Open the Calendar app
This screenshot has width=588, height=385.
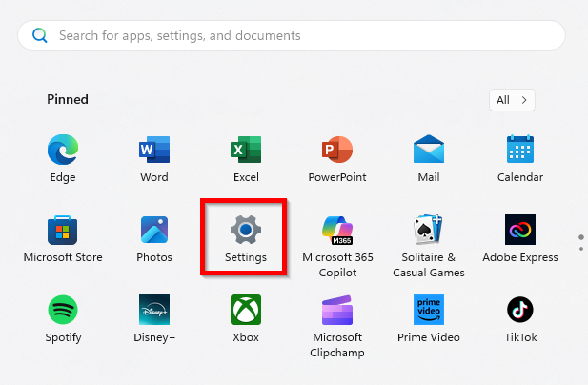(x=520, y=158)
